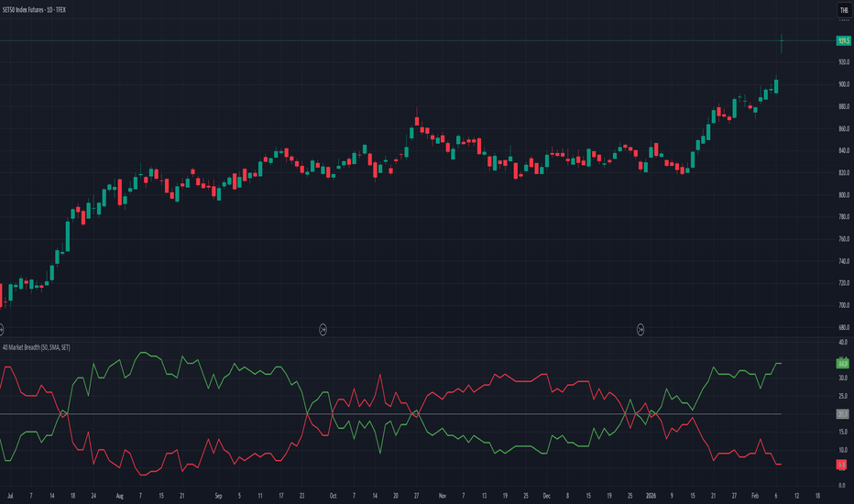Click the 680.0 price axis label
The height and width of the screenshot is (504, 854).
[844, 327]
